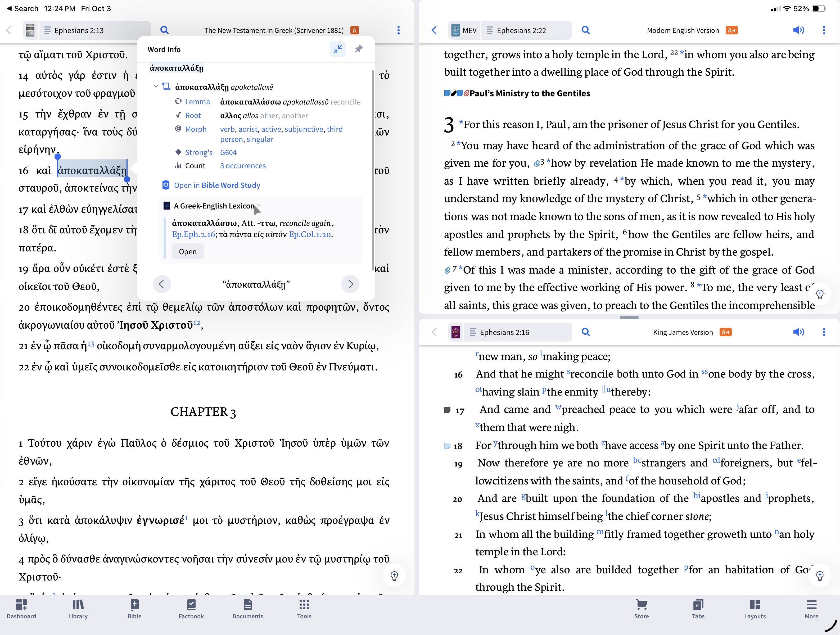This screenshot has width=840, height=635.
Task: Open search in Greek New Testament panel
Action: click(164, 30)
